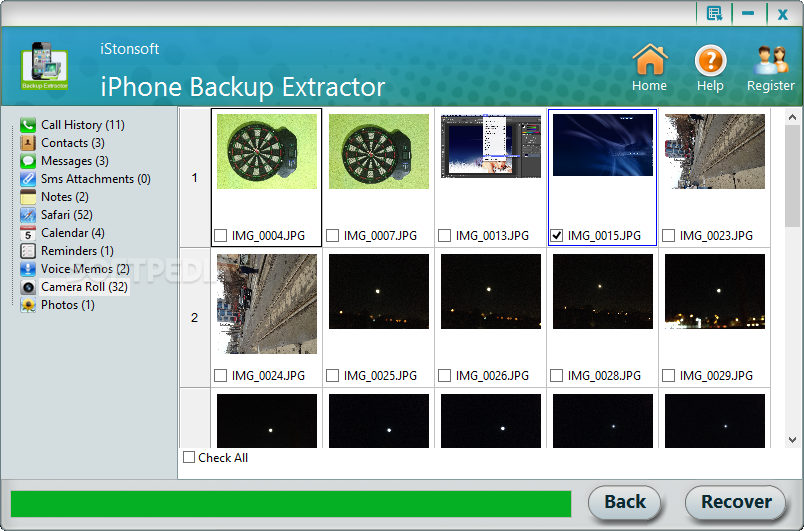
Task: Select the IMG_0029.JPG night lights thumbnail
Action: click(x=715, y=291)
